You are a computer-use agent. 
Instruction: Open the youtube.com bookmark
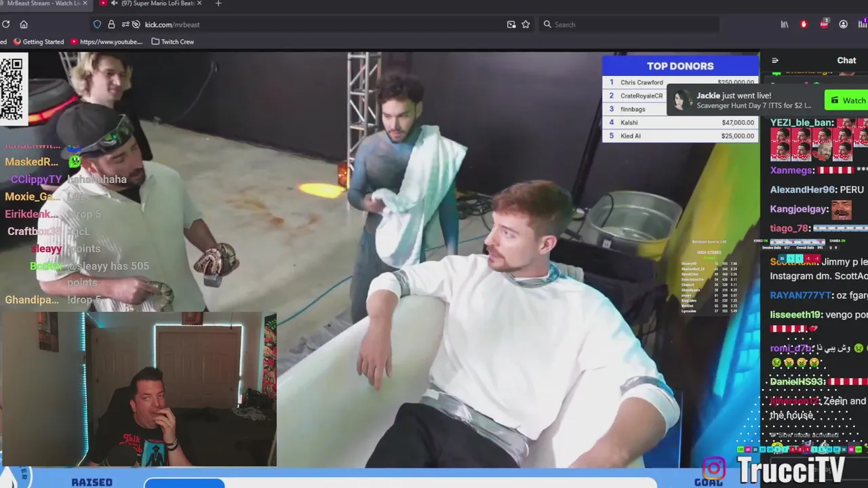pos(106,41)
